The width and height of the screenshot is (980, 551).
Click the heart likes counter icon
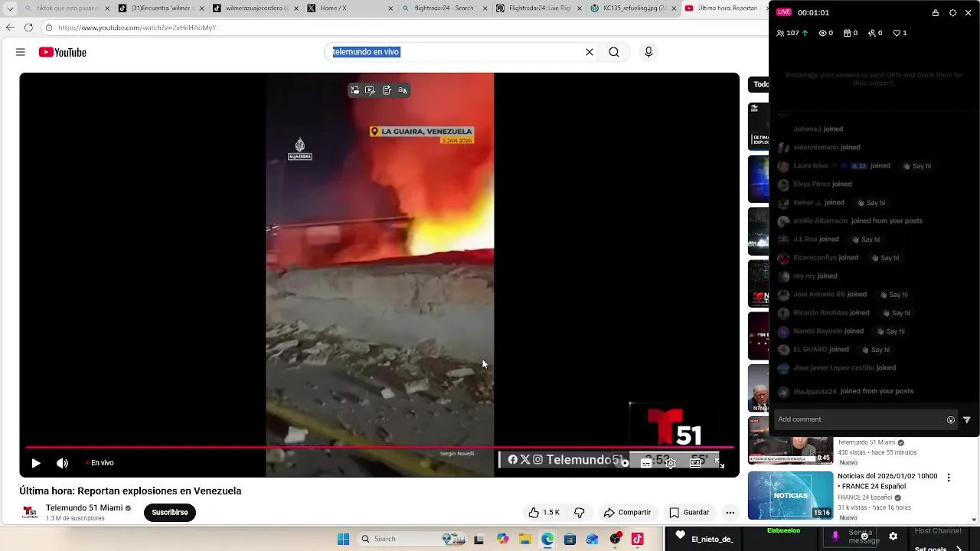tap(897, 34)
